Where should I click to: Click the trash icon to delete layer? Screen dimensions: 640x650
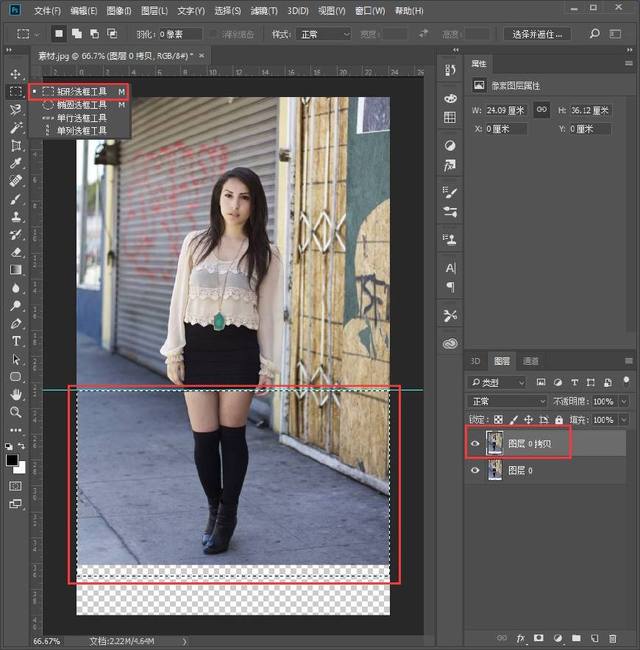tap(610, 637)
